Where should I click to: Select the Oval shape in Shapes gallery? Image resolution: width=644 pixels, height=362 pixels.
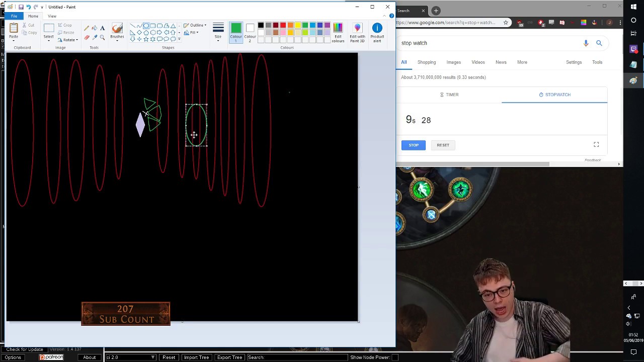tap(146, 26)
